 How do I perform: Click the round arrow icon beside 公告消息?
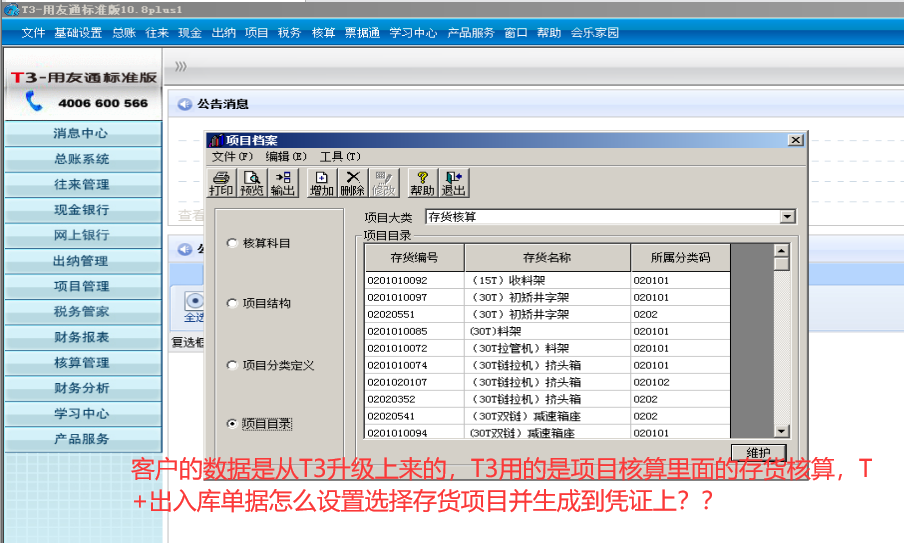184,104
